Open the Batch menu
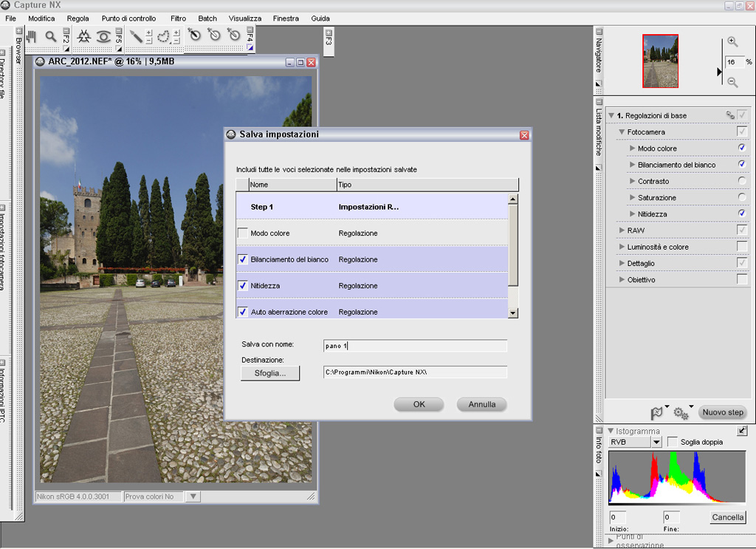The image size is (756, 549). click(x=207, y=18)
